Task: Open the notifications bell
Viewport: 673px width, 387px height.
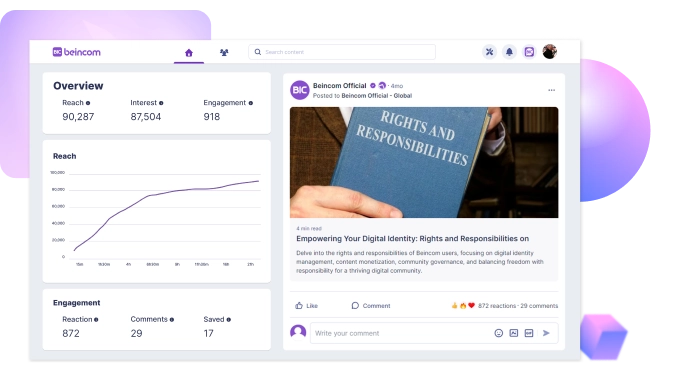Action: click(x=509, y=52)
